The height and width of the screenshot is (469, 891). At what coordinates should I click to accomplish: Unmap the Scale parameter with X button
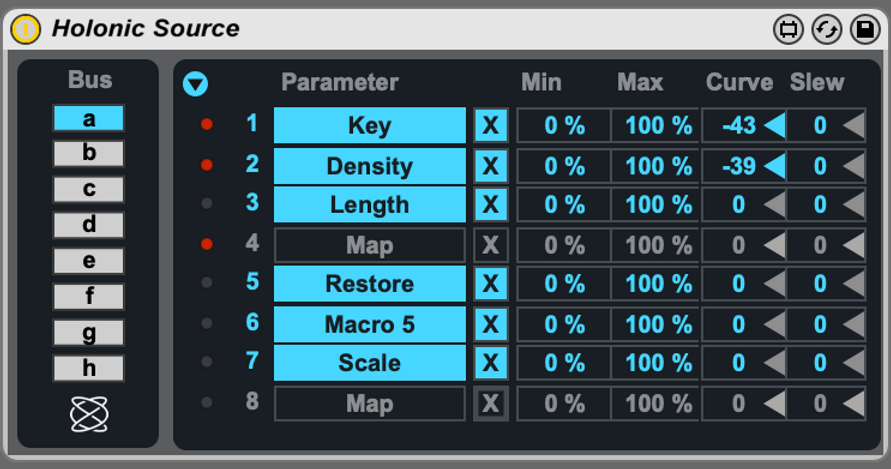tap(490, 363)
